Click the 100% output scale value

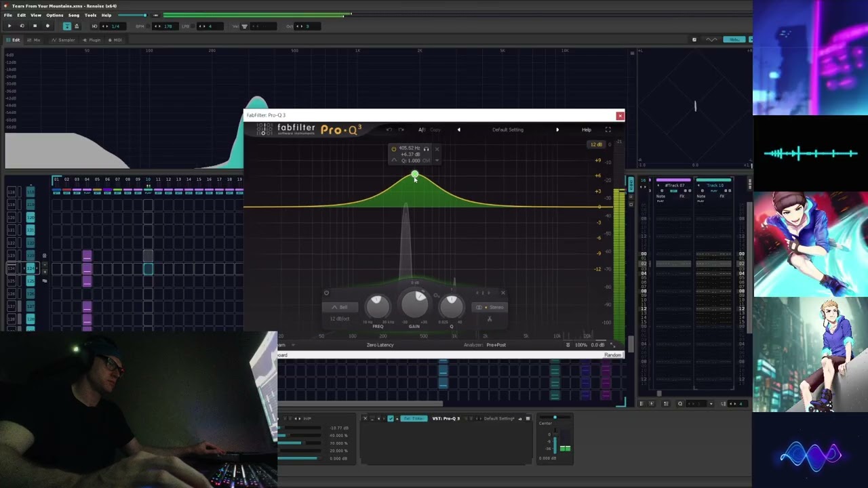[x=581, y=345]
